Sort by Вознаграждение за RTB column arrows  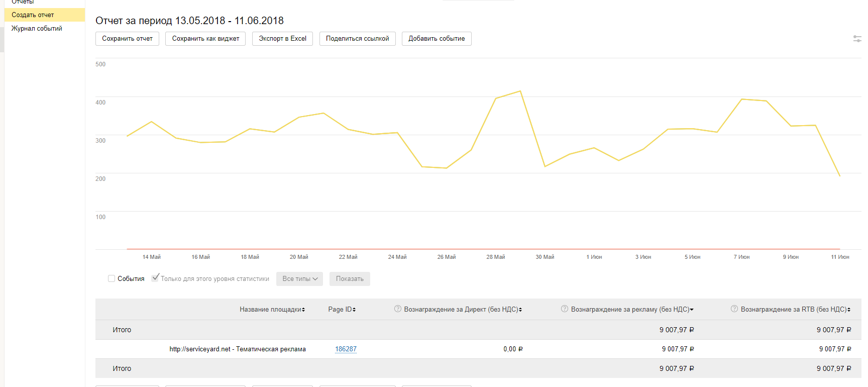849,310
